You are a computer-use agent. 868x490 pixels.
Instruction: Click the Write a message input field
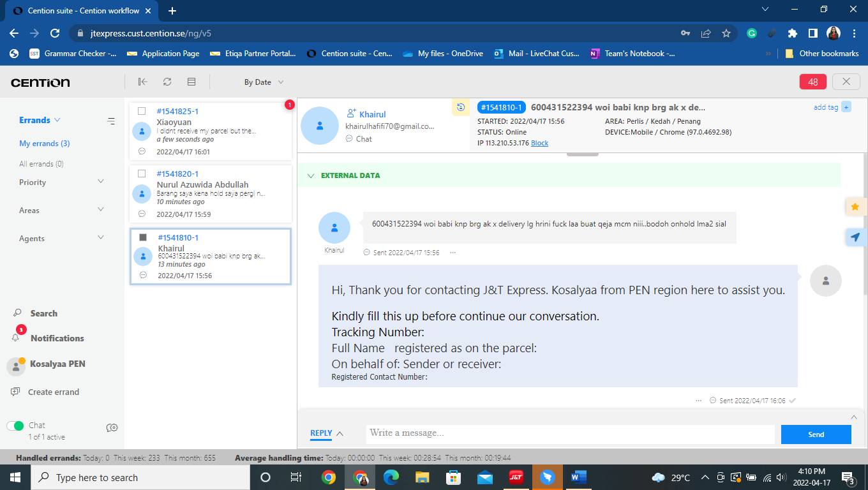[x=570, y=433]
